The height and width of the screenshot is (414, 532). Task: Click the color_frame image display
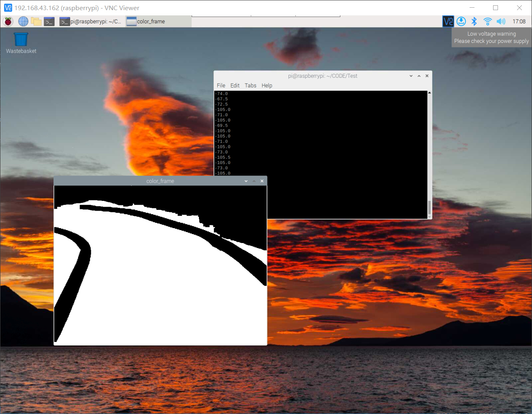[x=160, y=265]
